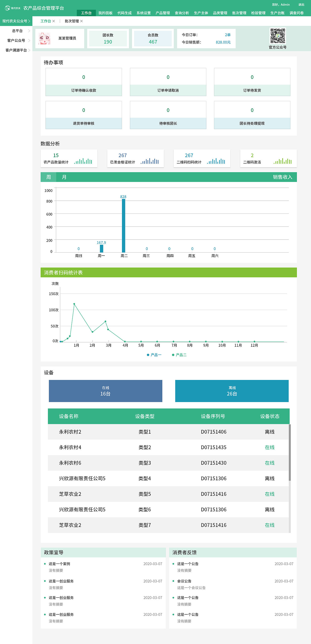Open 产品管理 menu item
Screen dimensions: 311x644
pyautogui.click(x=163, y=13)
